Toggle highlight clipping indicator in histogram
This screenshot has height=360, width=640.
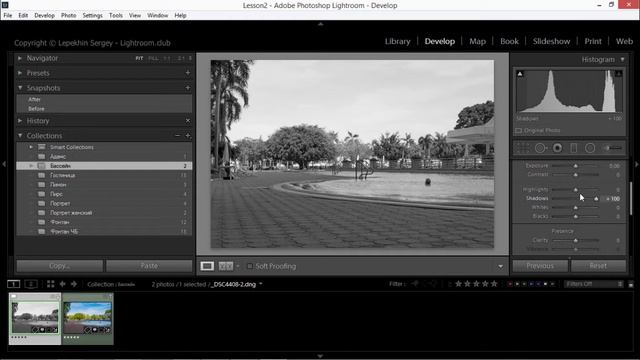click(x=618, y=74)
